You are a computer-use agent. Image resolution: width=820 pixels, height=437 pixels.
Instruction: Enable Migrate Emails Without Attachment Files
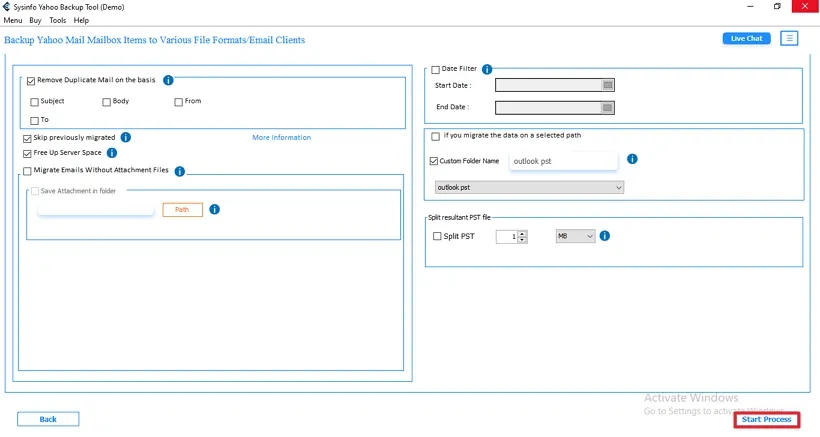(x=27, y=171)
